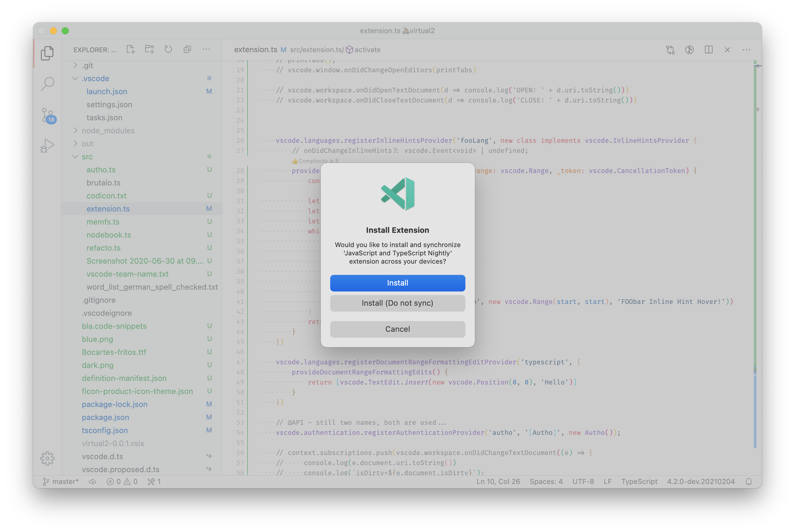Collapse the src folder
Viewport: 795px width, 532px height.
point(87,157)
